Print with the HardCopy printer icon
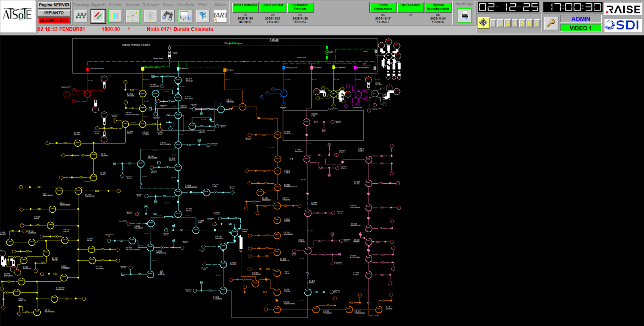 [x=464, y=16]
